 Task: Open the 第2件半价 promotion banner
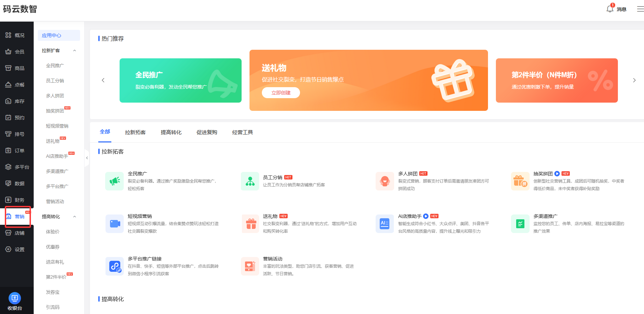click(556, 80)
